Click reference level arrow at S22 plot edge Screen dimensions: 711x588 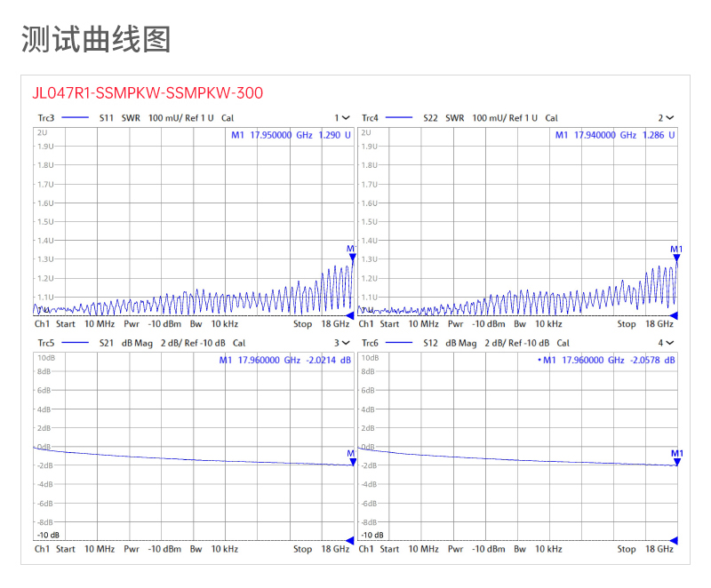click(674, 315)
